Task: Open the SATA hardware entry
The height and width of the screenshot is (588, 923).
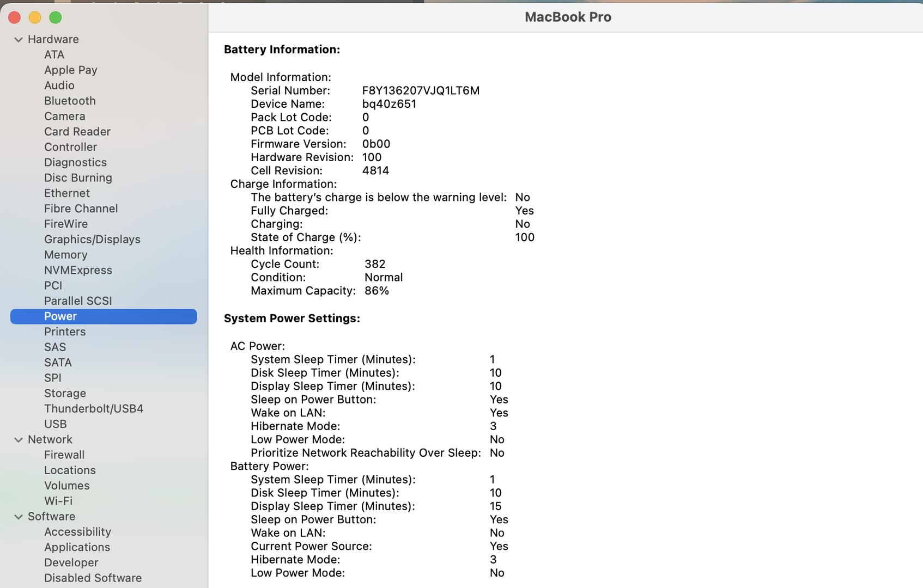Action: click(58, 362)
